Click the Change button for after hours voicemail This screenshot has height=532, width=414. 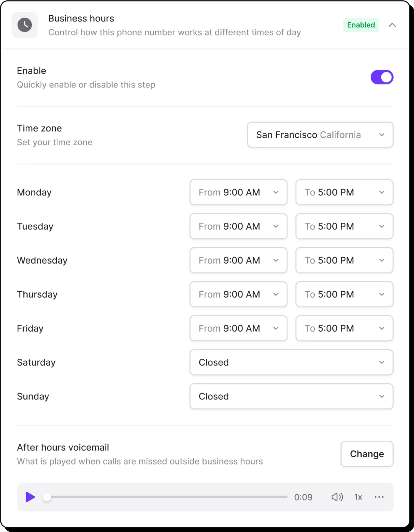point(366,454)
